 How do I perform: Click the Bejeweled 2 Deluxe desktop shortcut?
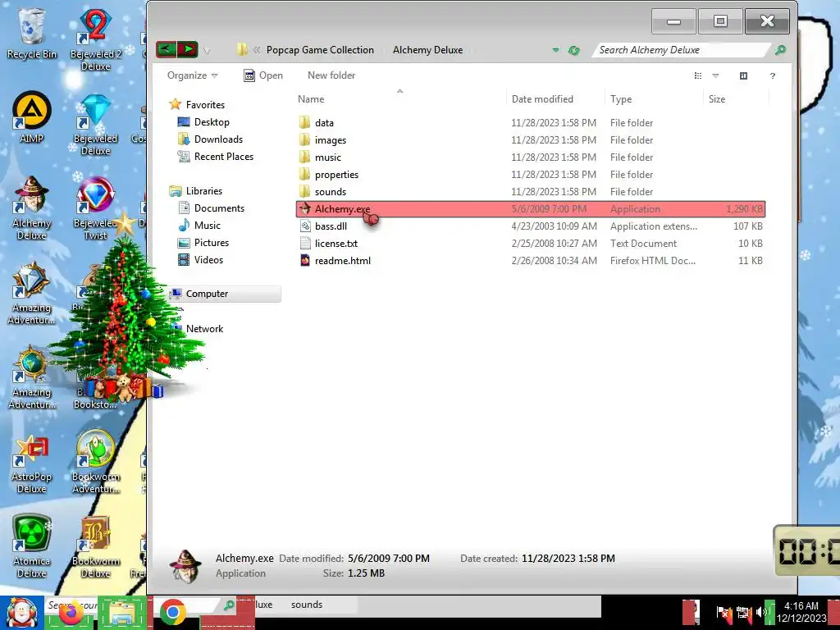pos(95,40)
